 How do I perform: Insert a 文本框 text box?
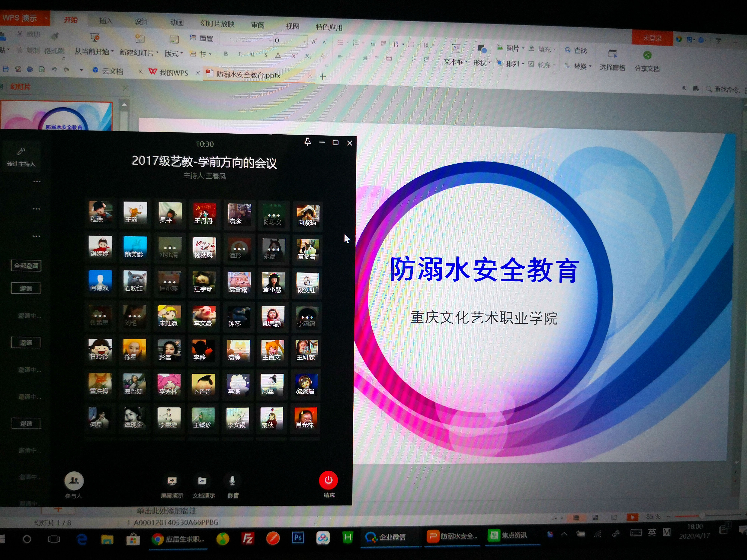coord(455,54)
